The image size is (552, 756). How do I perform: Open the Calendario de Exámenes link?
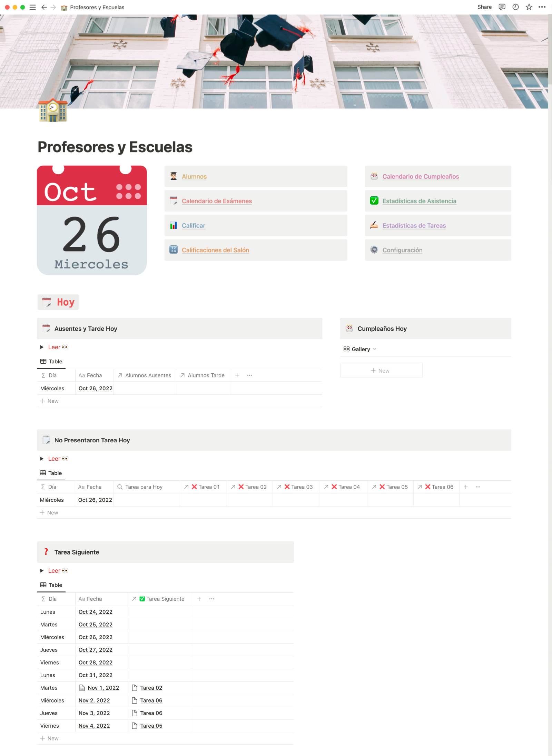[217, 201]
